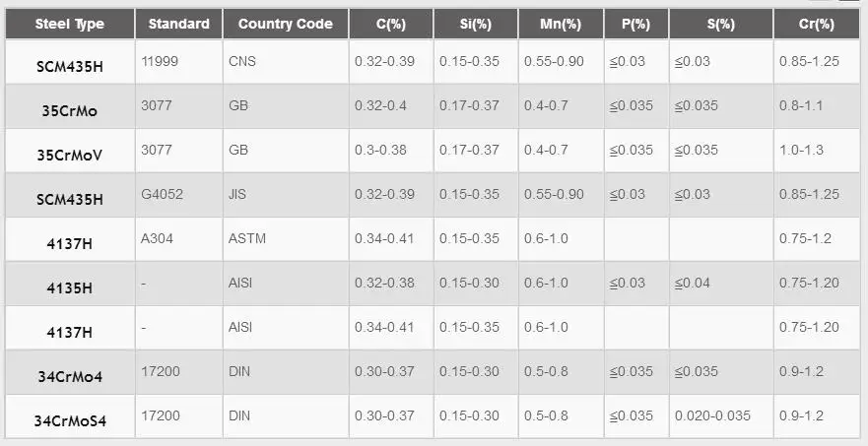868x446 pixels.
Task: Click the "G4052" standard cell
Action: coord(163,194)
